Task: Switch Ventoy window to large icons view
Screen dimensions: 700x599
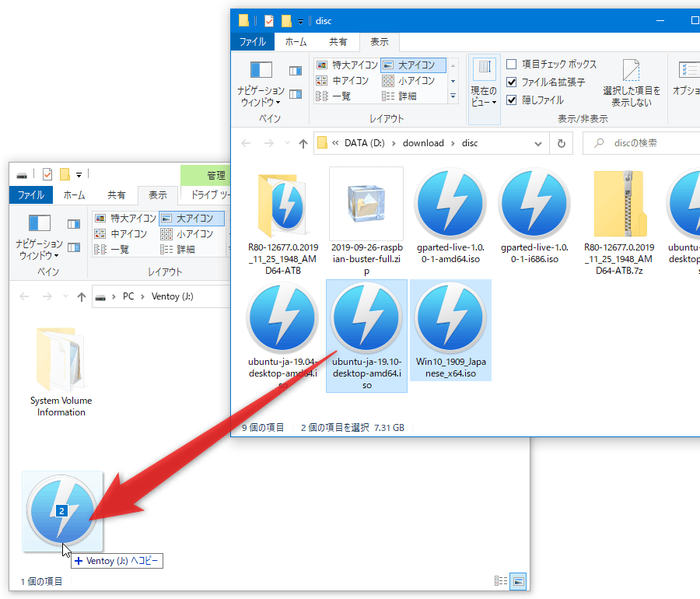Action: pyautogui.click(x=518, y=581)
